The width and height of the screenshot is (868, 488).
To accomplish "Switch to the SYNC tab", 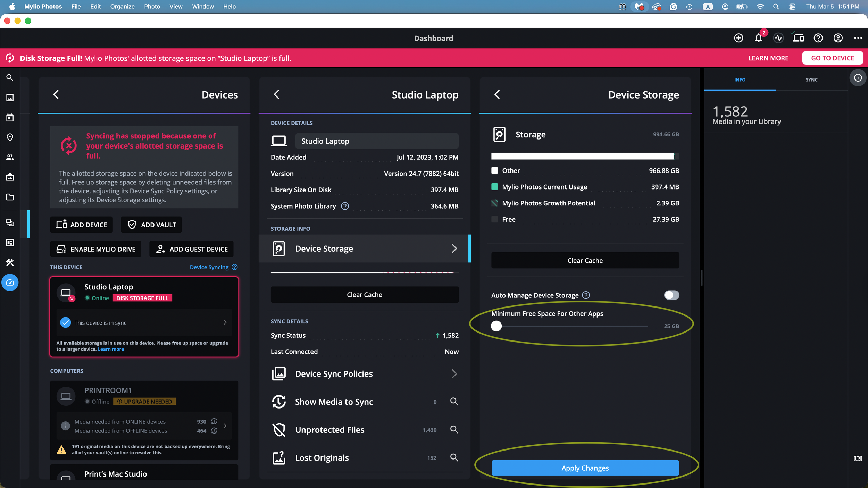I will [811, 80].
